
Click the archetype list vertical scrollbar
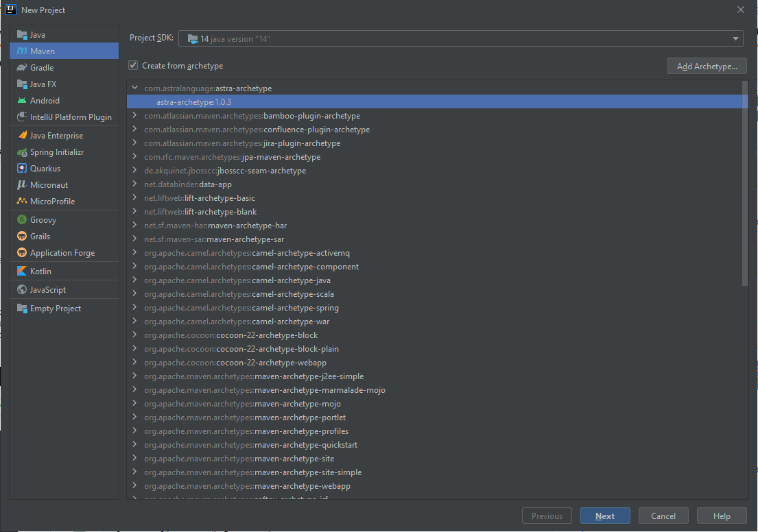pyautogui.click(x=745, y=184)
